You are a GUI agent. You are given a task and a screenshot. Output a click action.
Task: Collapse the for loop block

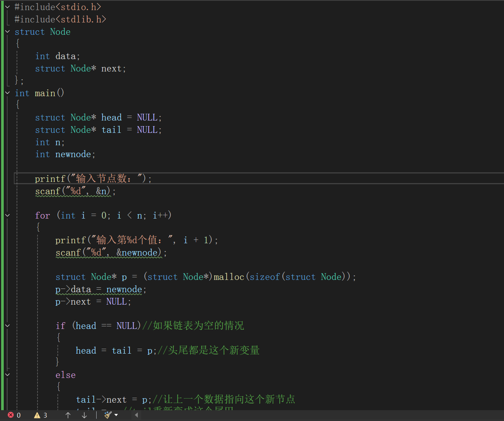[x=7, y=216]
